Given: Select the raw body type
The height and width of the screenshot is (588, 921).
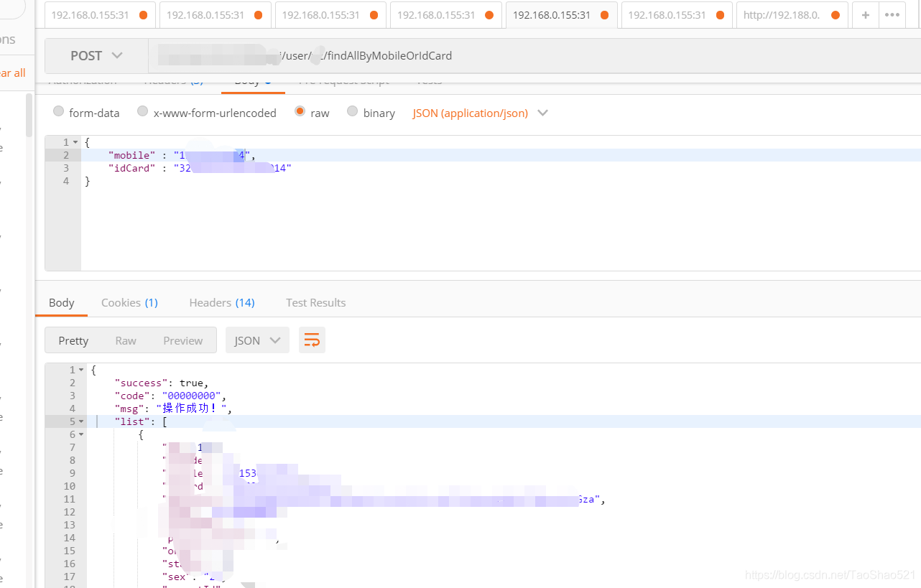Looking at the screenshot, I should click(312, 113).
